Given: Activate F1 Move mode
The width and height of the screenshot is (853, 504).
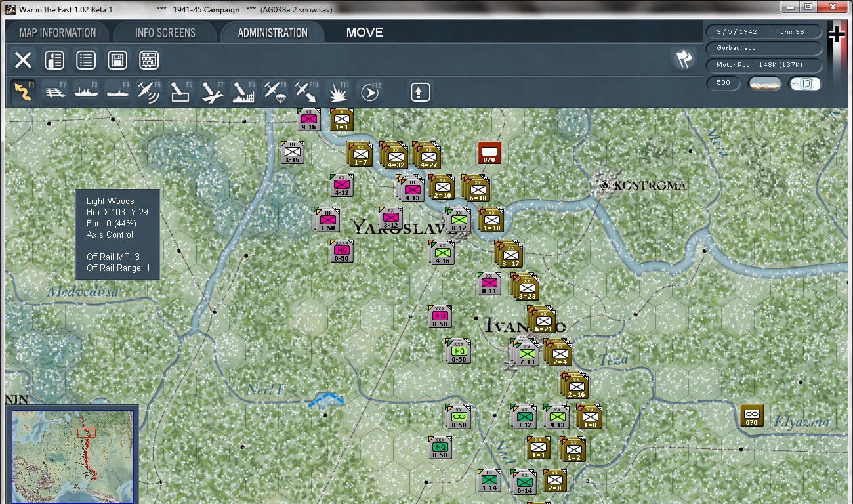Looking at the screenshot, I should point(24,92).
